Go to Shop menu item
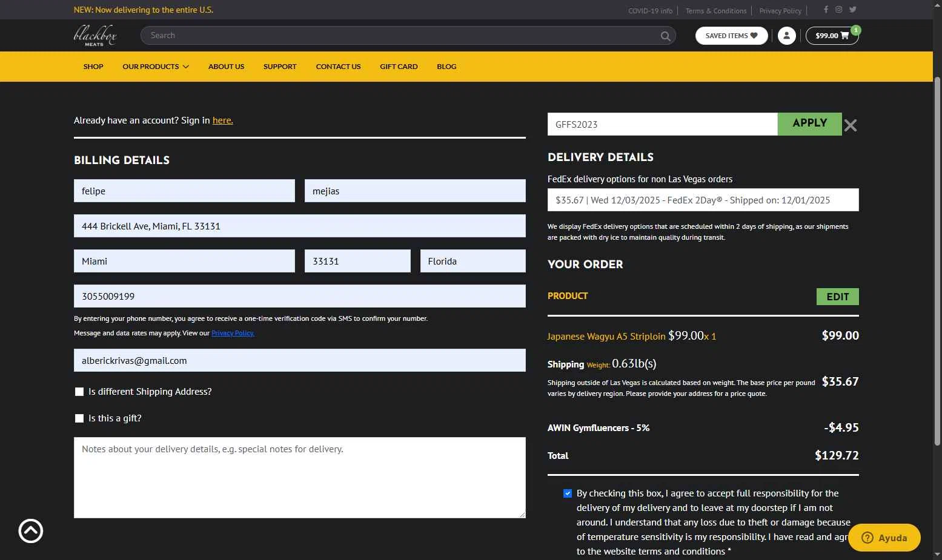This screenshot has width=942, height=560. [x=93, y=67]
